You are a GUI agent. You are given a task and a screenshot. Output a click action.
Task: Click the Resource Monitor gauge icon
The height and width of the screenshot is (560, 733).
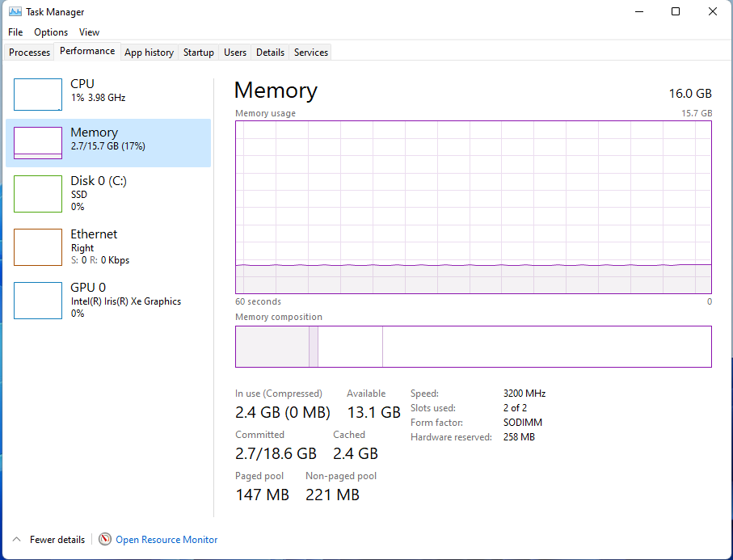click(105, 540)
